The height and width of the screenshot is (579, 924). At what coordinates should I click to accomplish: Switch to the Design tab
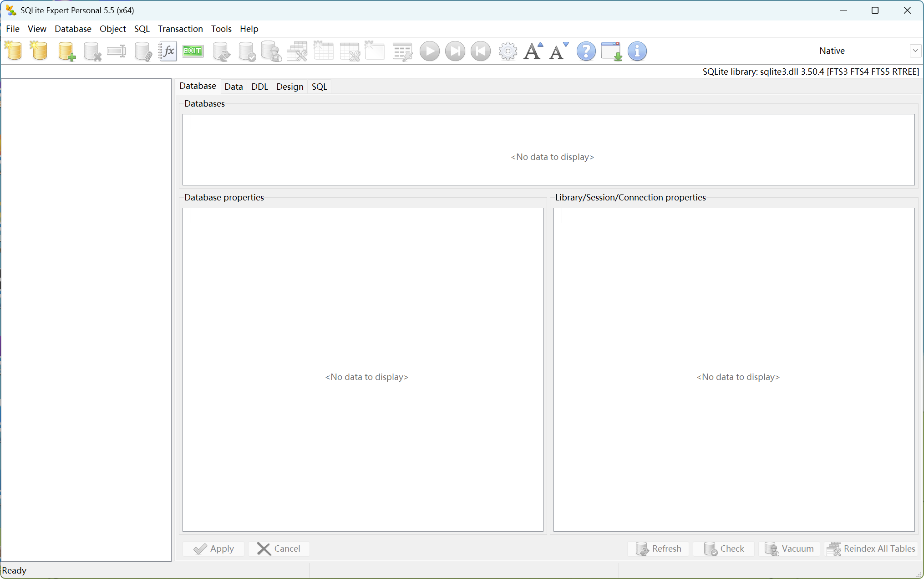coord(289,87)
